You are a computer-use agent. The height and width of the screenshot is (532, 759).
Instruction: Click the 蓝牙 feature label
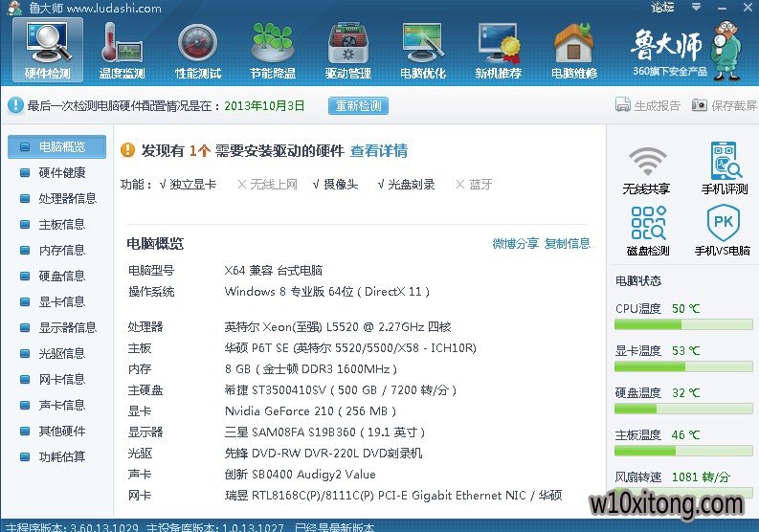[x=480, y=184]
